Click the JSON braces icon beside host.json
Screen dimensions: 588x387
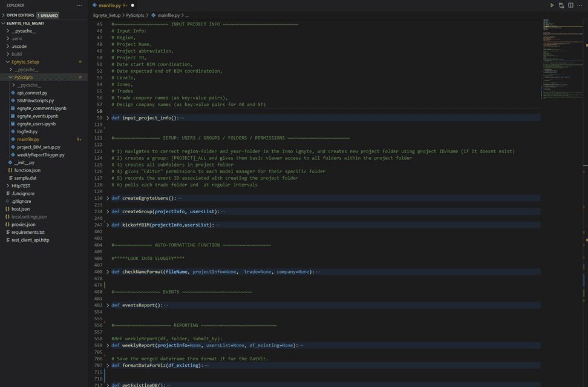point(7,209)
